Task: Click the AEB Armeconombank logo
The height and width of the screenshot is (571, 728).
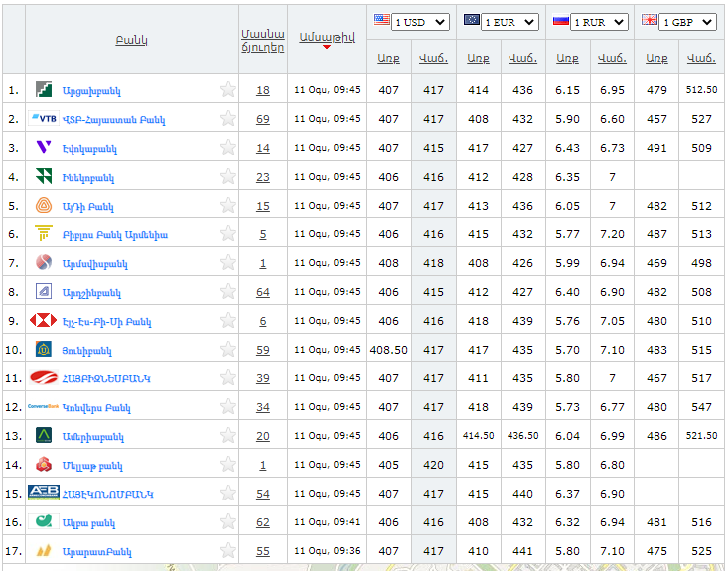Action: click(x=44, y=494)
